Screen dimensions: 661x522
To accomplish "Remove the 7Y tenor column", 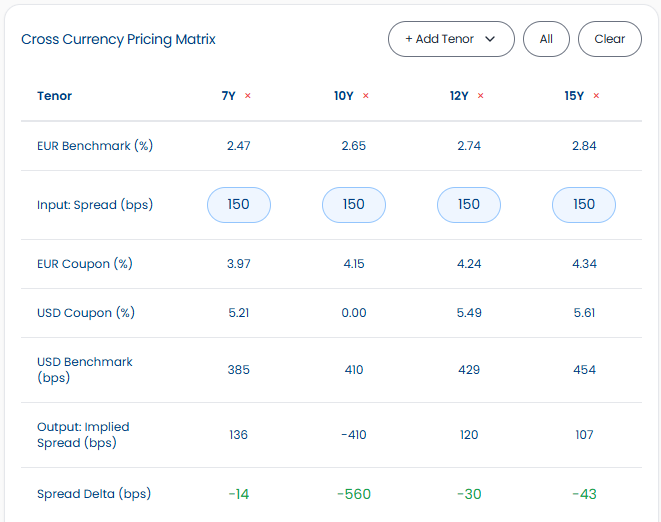I will [x=248, y=96].
